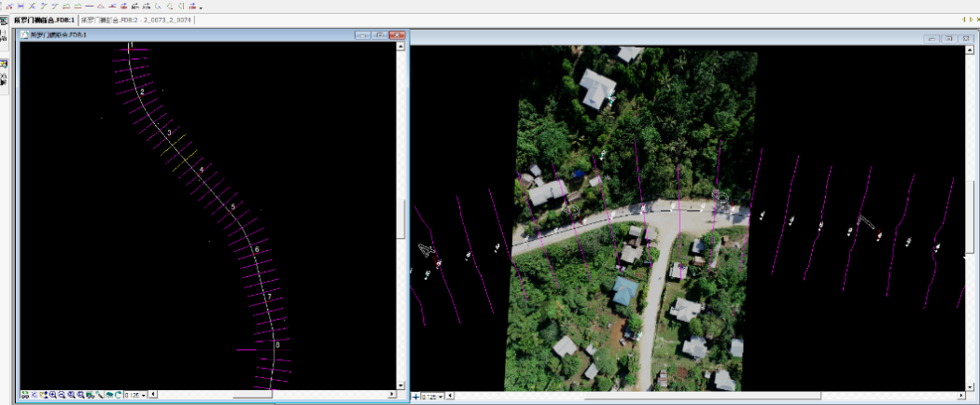This screenshot has height=405, width=980.
Task: Open the zoom scale dropdown in right view
Action: click(x=441, y=397)
